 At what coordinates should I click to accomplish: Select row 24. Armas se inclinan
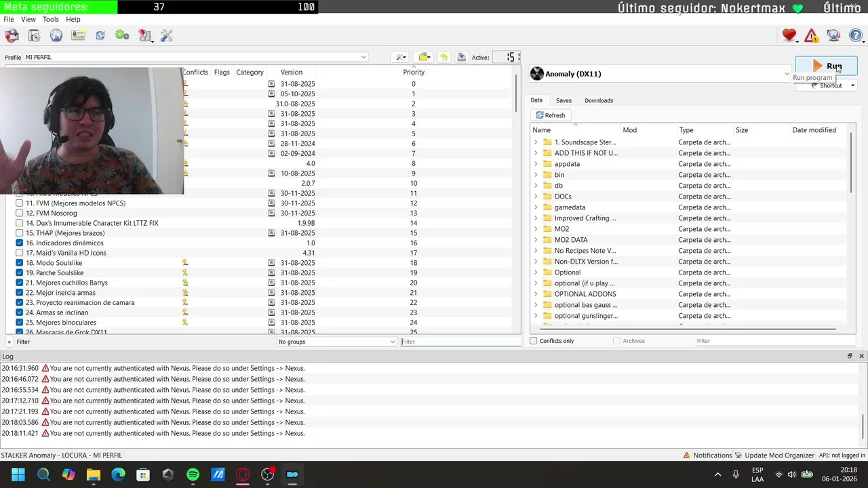263,312
